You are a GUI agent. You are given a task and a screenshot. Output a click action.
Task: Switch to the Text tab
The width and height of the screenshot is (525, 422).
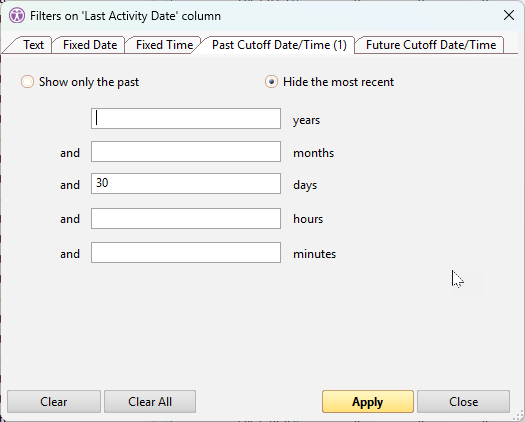tap(32, 45)
